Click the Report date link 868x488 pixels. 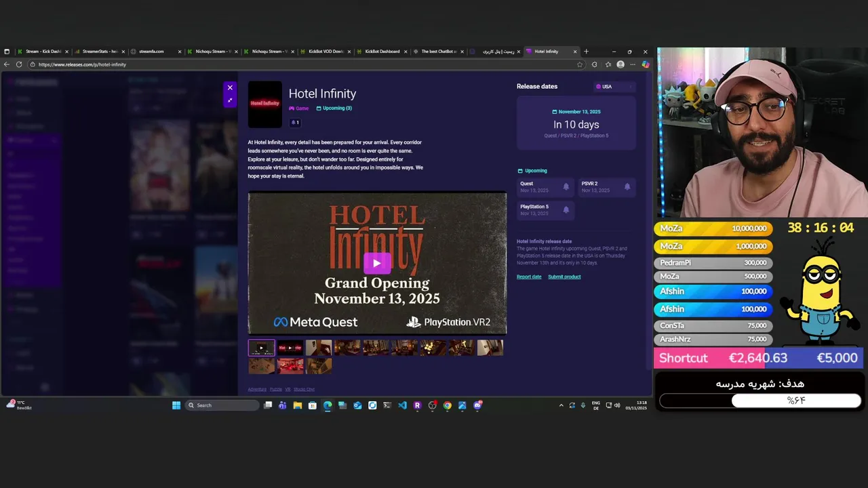[529, 277]
